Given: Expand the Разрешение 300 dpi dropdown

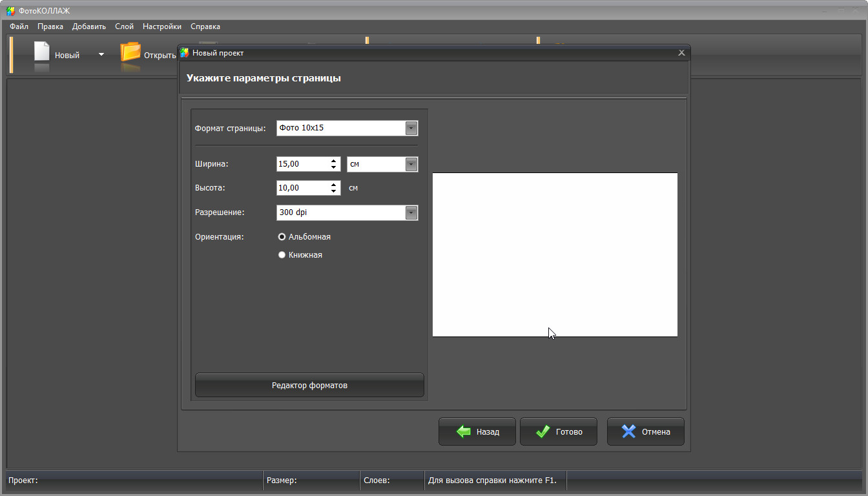Looking at the screenshot, I should (411, 212).
